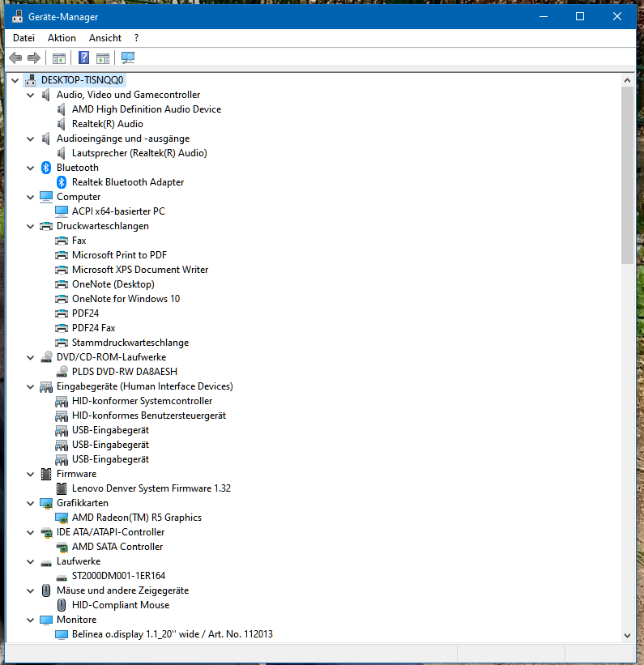Select OneNote for Windows 10 entry
Viewport: 644px width, 665px height.
click(x=126, y=299)
